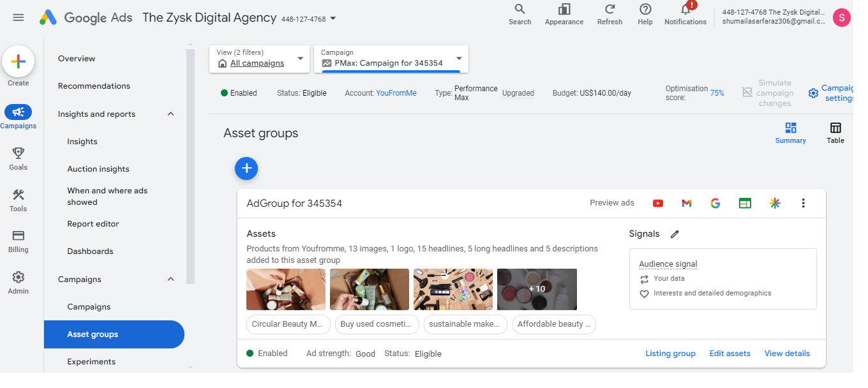Collapse Campaigns section in sidebar
The width and height of the screenshot is (868, 388).
coord(170,279)
